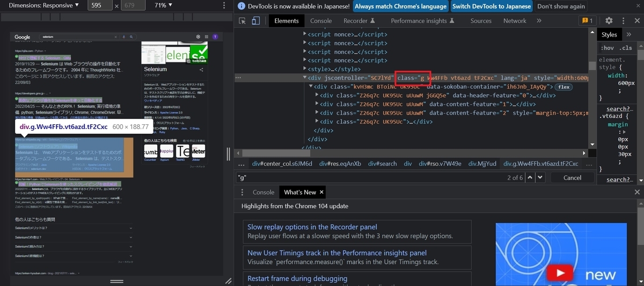The image size is (644, 286).
Task: Click the viewport height field 679
Action: pos(133,5)
